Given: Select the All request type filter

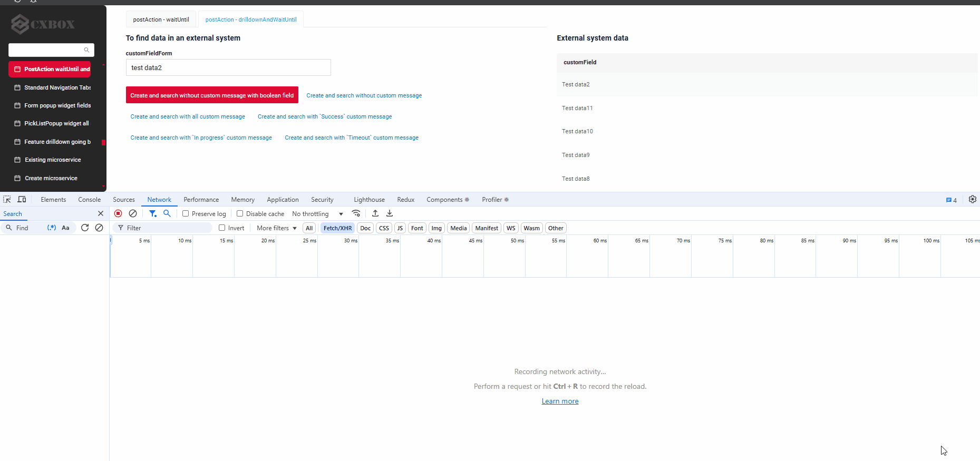Looking at the screenshot, I should 309,228.
